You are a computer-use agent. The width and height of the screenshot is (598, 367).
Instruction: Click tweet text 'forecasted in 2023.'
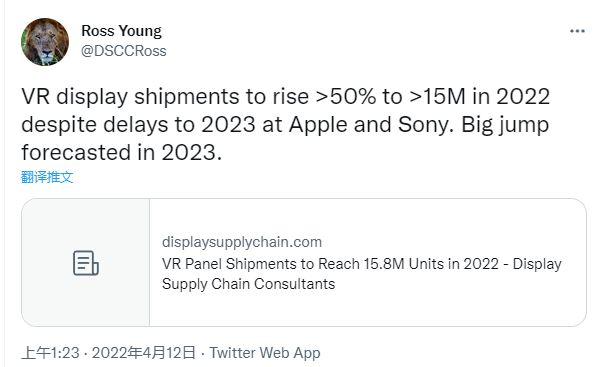[x=121, y=152]
